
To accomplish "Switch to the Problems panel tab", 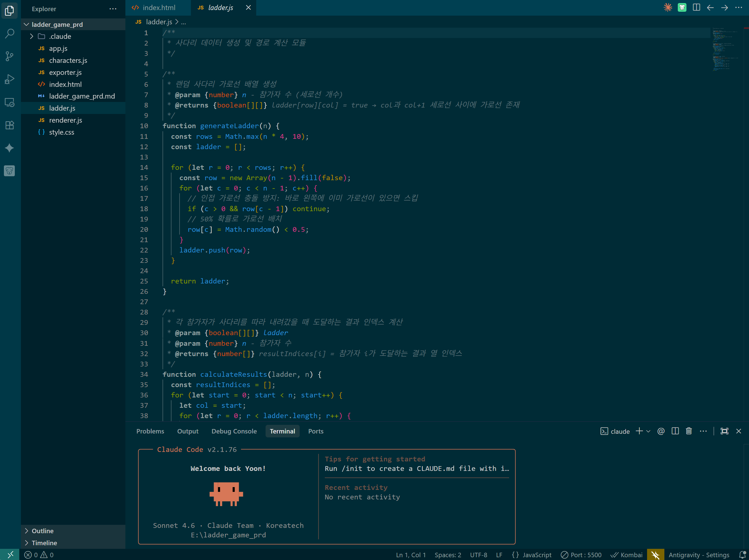I will [x=150, y=431].
